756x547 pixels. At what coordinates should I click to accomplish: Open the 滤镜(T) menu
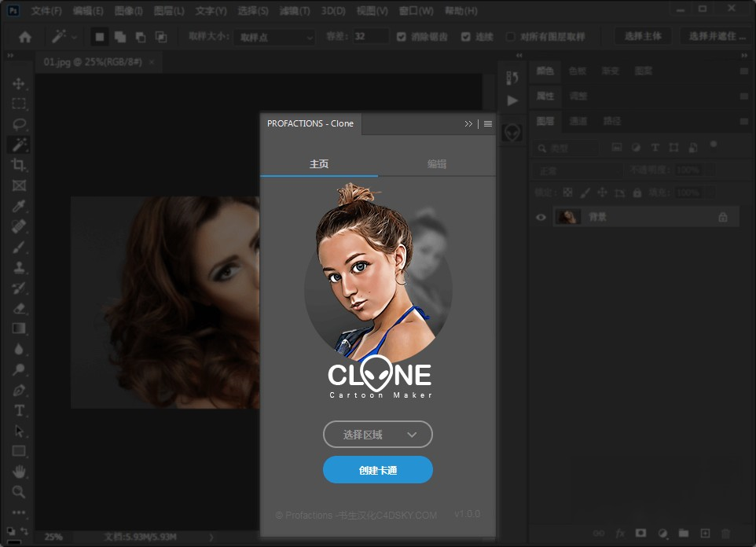click(x=295, y=11)
